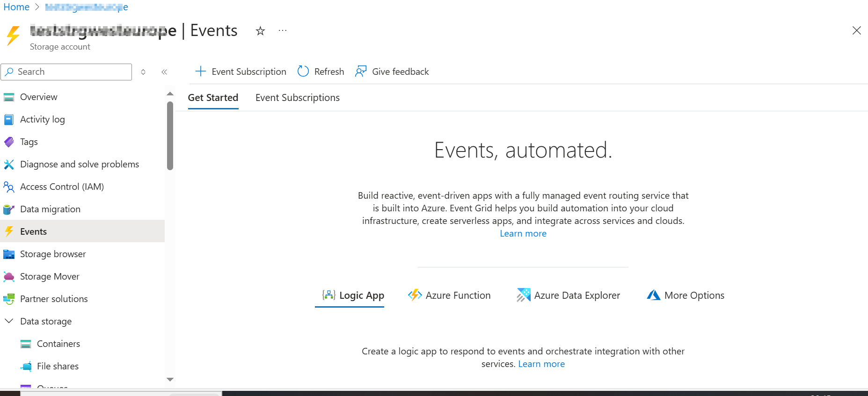Viewport: 868px width, 396px height.
Task: Open the ellipsis more actions menu
Action: (x=283, y=31)
